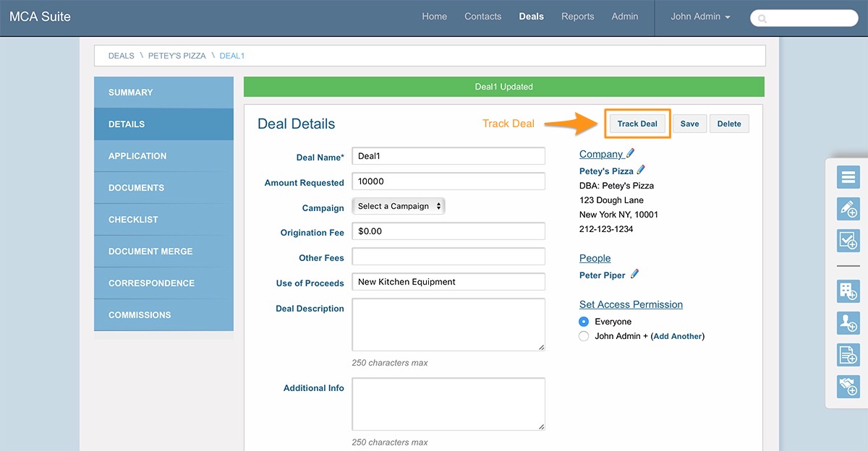Click into the Use of Proceeds field
868x451 pixels.
448,282
